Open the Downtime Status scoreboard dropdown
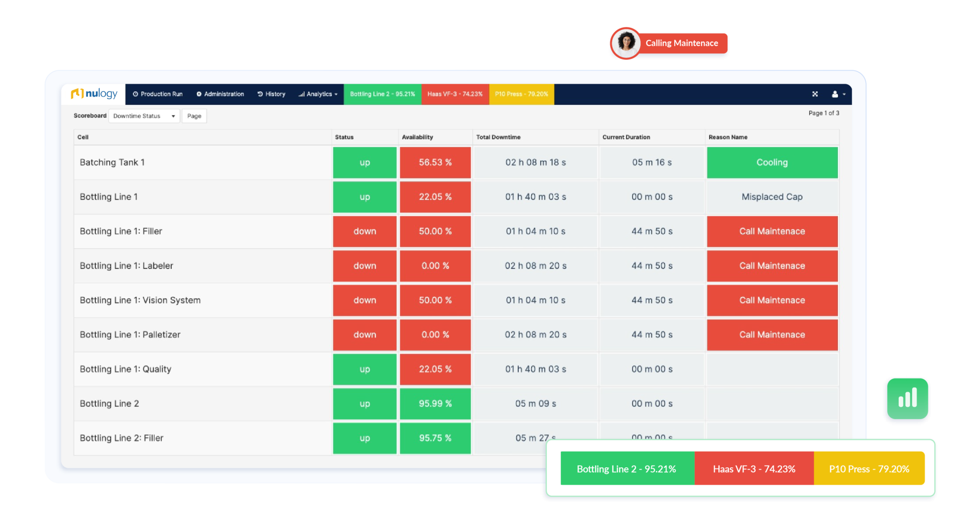The height and width of the screenshot is (522, 980). tap(144, 116)
